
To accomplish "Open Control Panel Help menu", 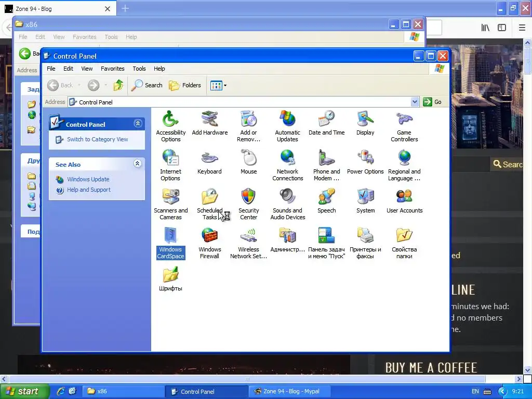I will coord(159,69).
